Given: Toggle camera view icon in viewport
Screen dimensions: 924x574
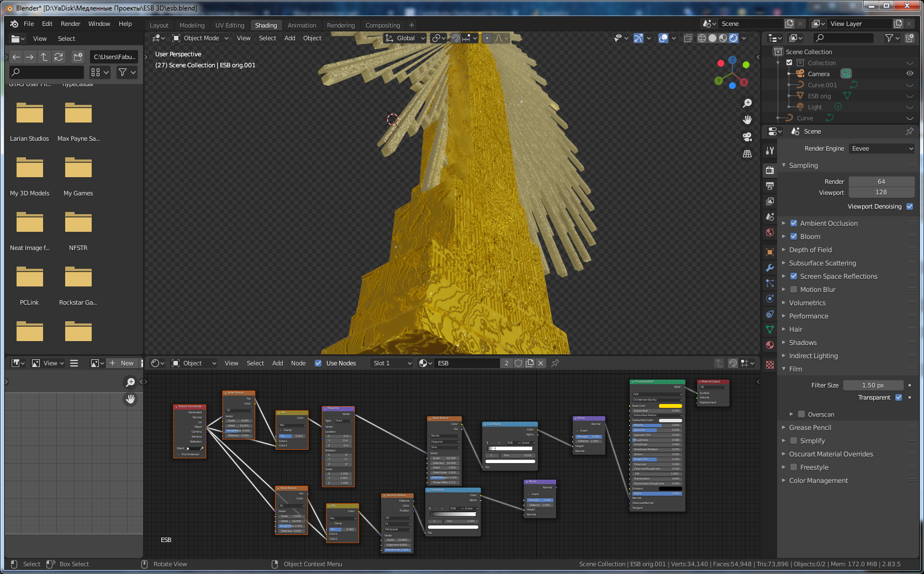Looking at the screenshot, I should point(747,137).
